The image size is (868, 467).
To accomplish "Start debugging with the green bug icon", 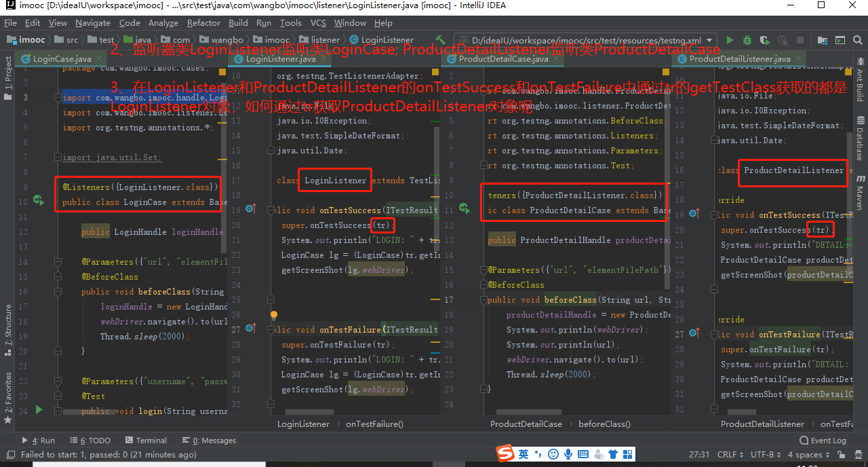I will tap(747, 40).
